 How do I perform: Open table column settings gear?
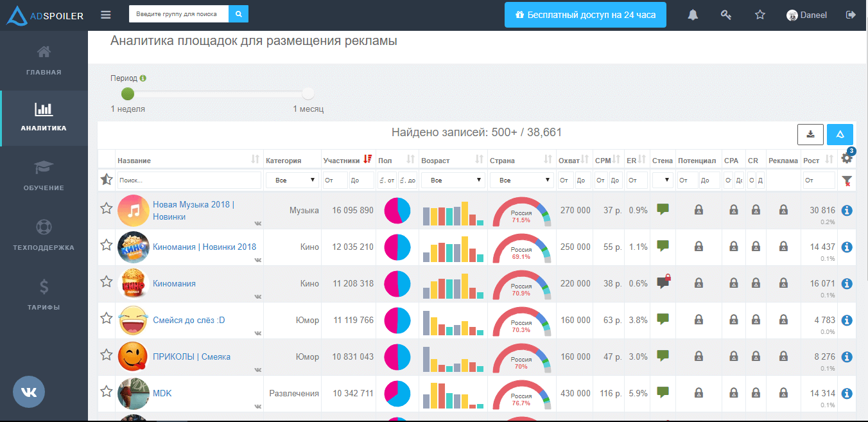click(x=847, y=159)
